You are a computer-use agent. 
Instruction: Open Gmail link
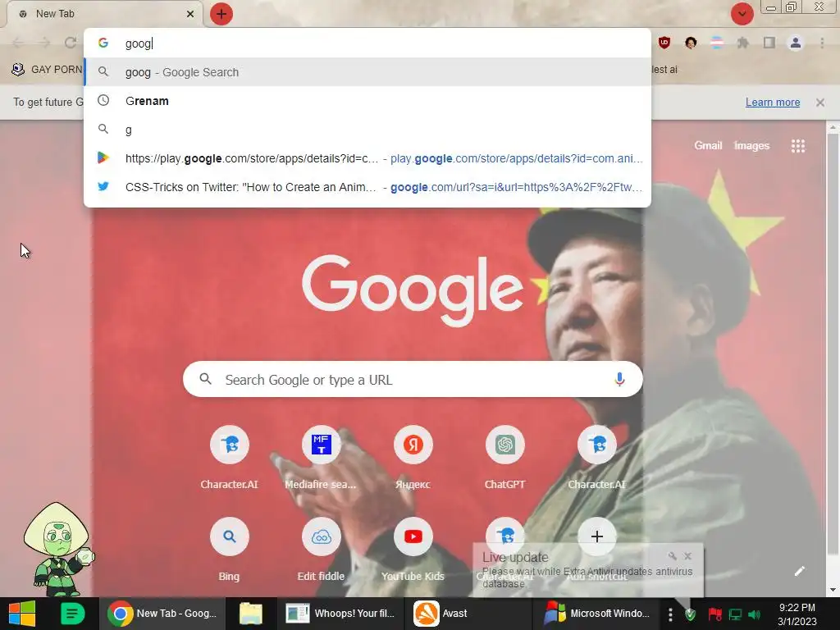pyautogui.click(x=708, y=146)
